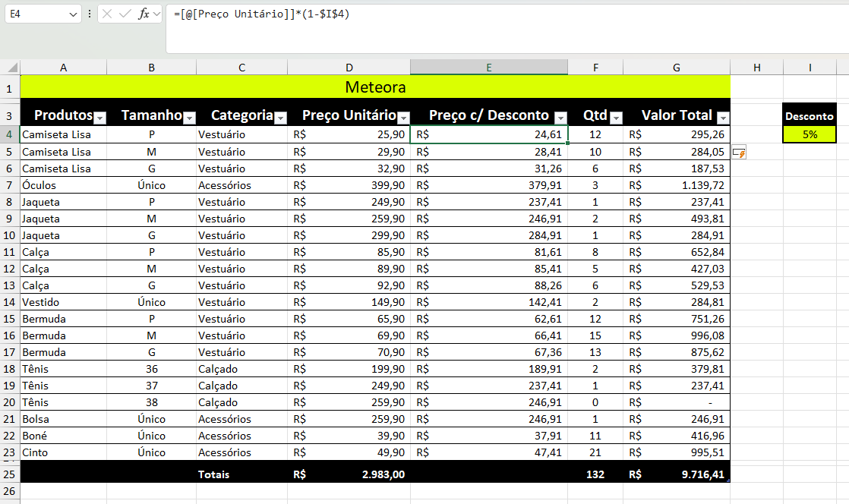Select column H header
Viewport: 849px width, 504px height.
756,67
